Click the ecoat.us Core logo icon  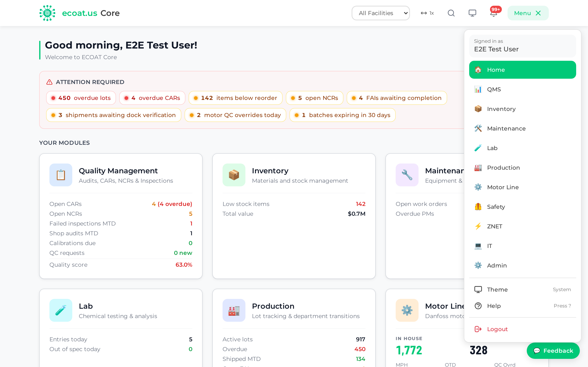(47, 13)
